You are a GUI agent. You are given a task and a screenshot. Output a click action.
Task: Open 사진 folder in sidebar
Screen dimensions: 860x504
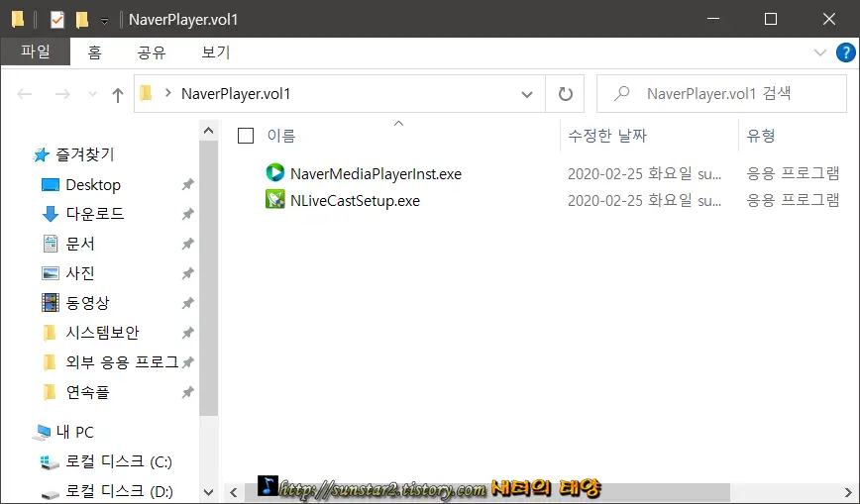click(x=80, y=273)
